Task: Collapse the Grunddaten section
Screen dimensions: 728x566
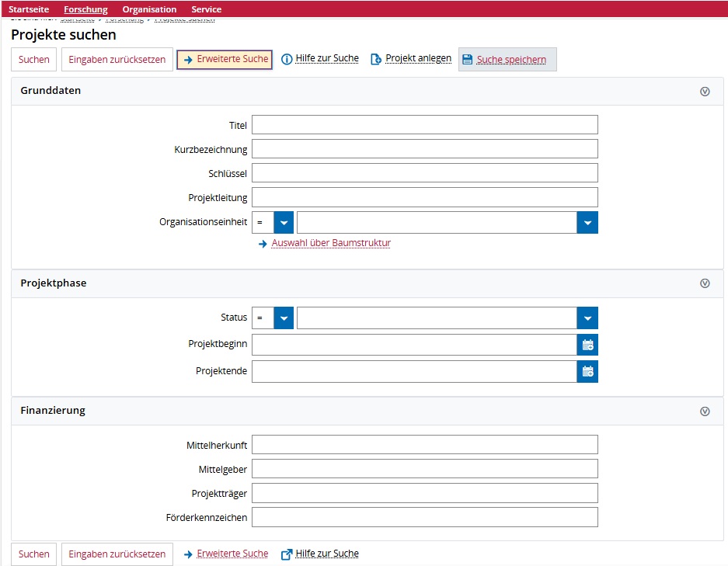Action: pyautogui.click(x=705, y=91)
